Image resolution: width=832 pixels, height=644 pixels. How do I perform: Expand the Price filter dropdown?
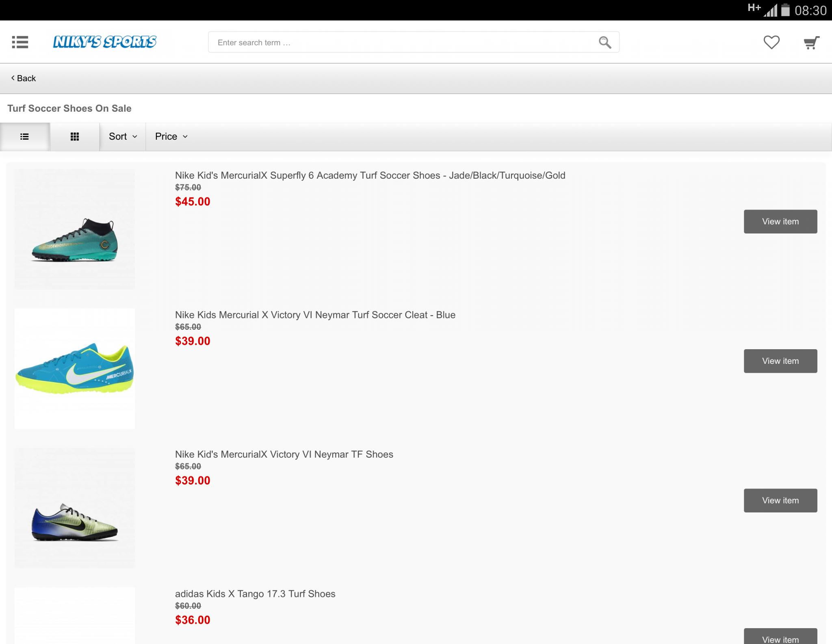[x=171, y=137]
